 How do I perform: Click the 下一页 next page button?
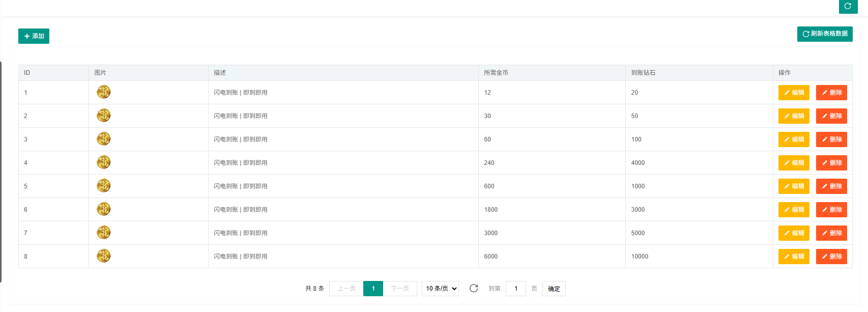point(400,289)
